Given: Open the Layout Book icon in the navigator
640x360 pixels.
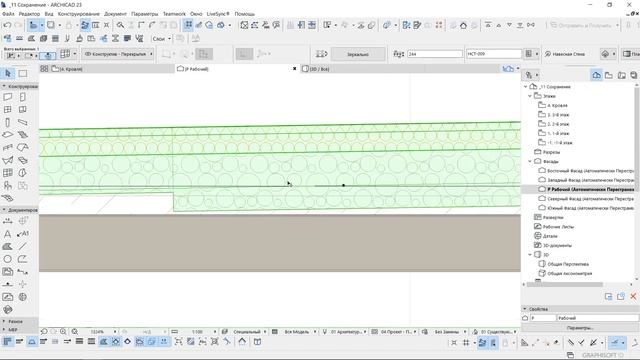Looking at the screenshot, I should (621, 75).
